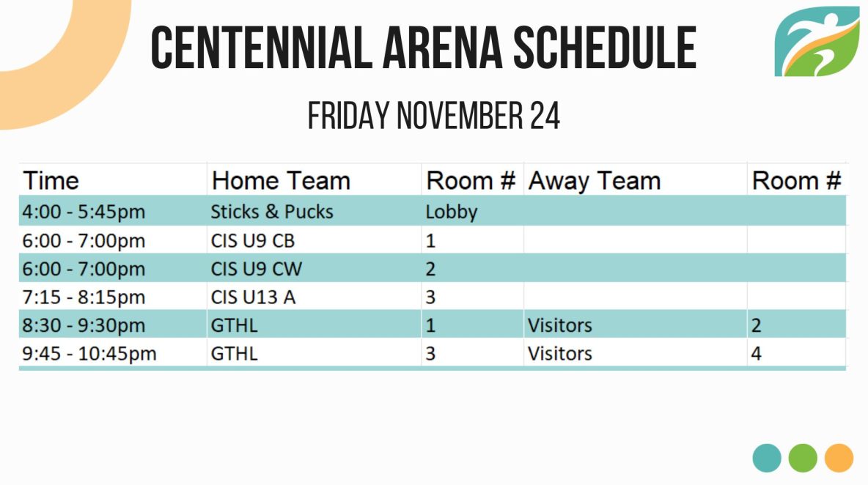Select the CIS U9 CB team cell
This screenshot has width=868, height=485.
pyautogui.click(x=314, y=240)
